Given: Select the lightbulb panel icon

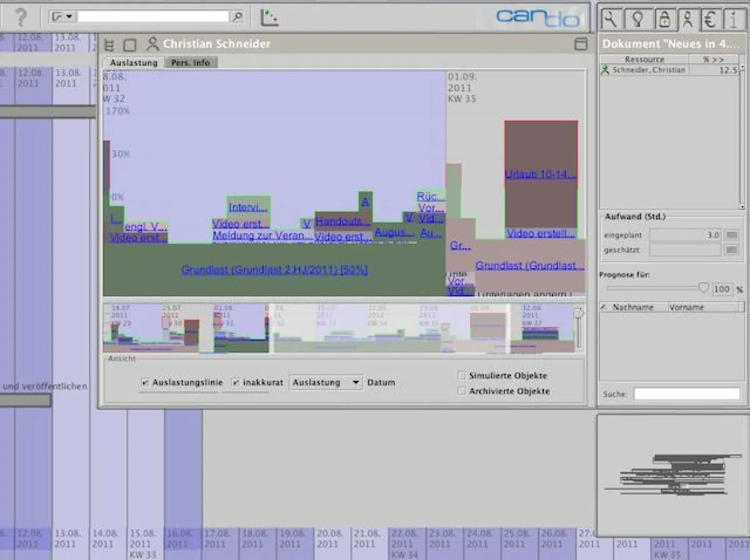Looking at the screenshot, I should click(637, 19).
